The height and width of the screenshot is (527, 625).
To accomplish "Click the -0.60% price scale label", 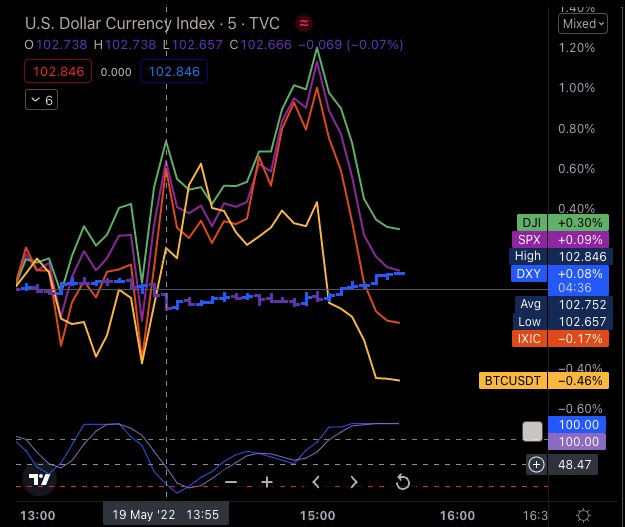I will [580, 409].
